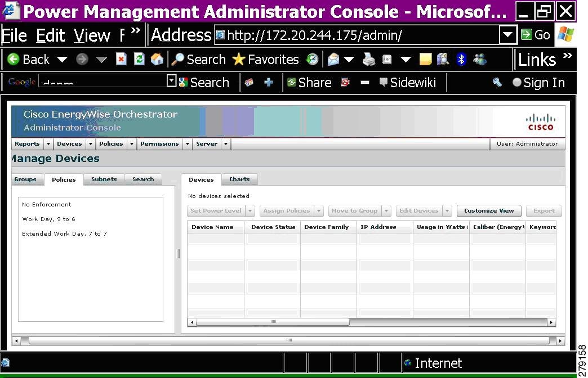Open Google toolbar wrench settings icon
This screenshot has height=378, width=588.
click(497, 82)
